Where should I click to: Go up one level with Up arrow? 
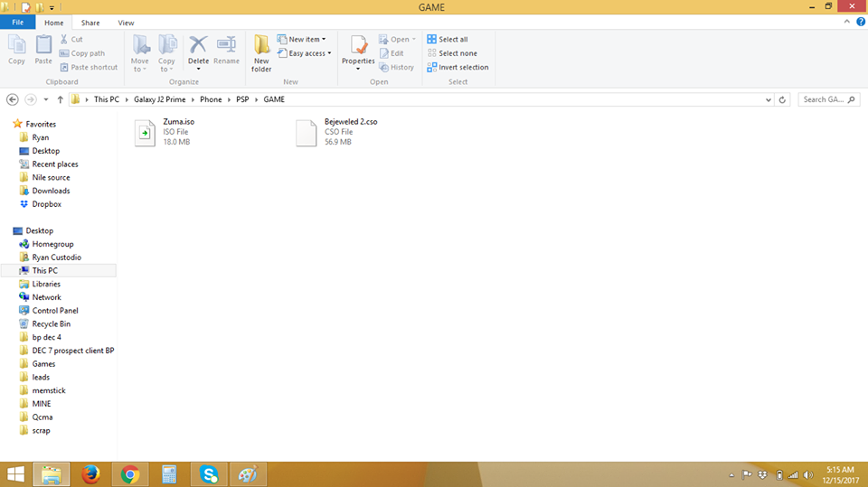coord(60,99)
